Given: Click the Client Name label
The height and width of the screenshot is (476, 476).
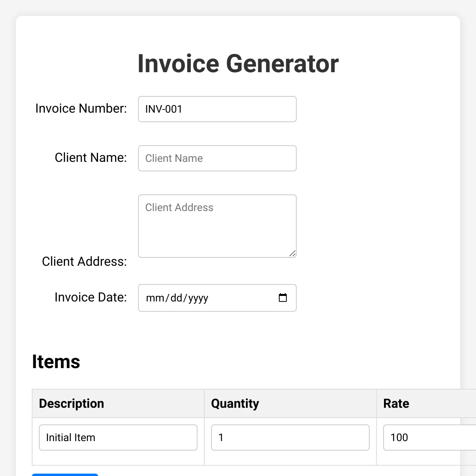Looking at the screenshot, I should point(91,157).
